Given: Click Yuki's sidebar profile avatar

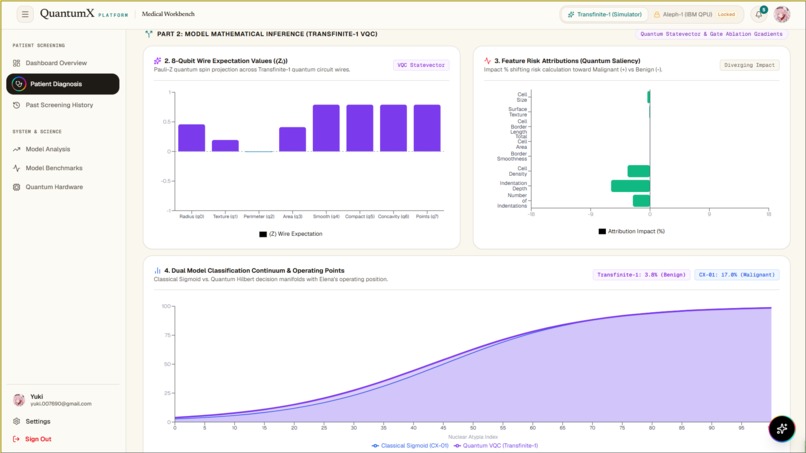Looking at the screenshot, I should 19,400.
